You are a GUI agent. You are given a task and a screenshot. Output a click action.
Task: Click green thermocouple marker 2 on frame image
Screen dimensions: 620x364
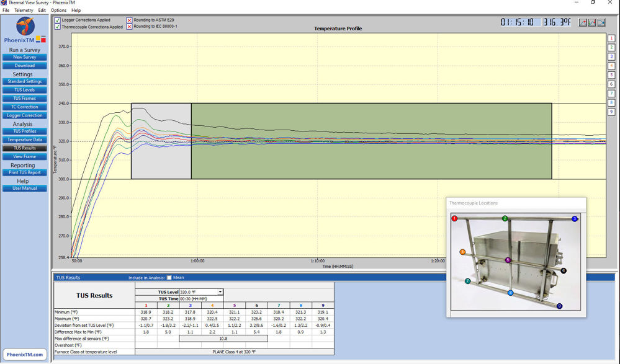pos(505,218)
